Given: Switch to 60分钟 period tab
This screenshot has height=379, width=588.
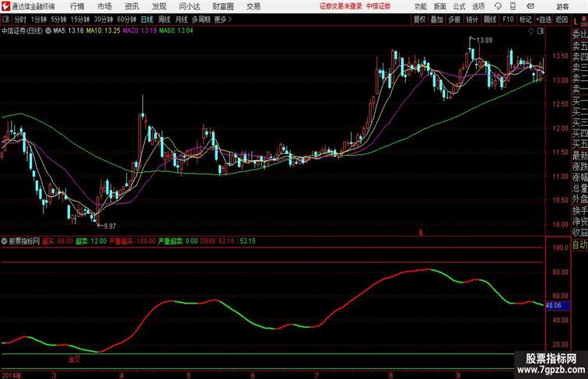Looking at the screenshot, I should pyautogui.click(x=127, y=19).
